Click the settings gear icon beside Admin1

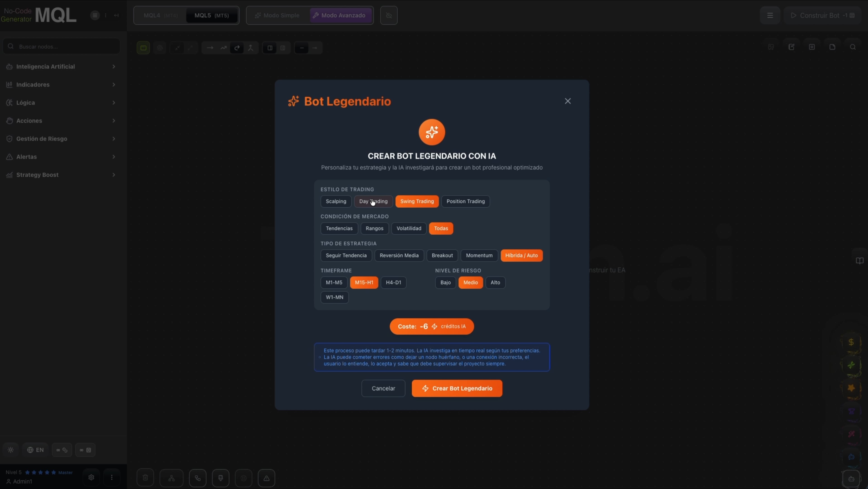point(91,477)
